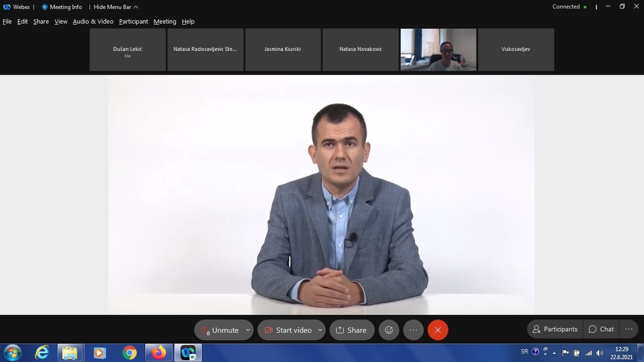The height and width of the screenshot is (362, 644).
Task: Open the View menu
Action: click(x=61, y=21)
